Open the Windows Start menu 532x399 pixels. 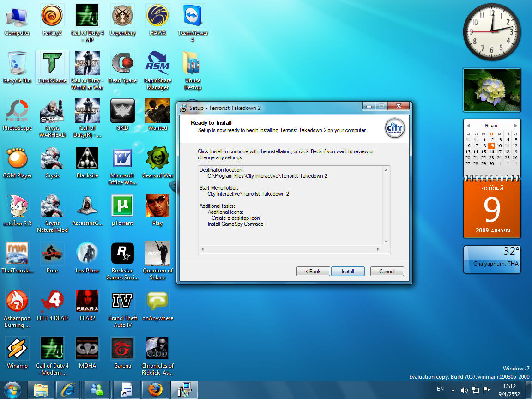[x=12, y=390]
